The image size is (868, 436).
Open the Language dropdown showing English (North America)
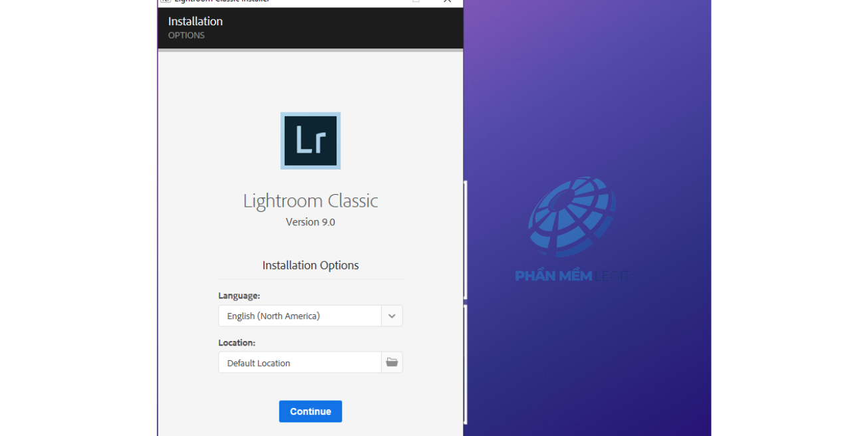(x=311, y=316)
